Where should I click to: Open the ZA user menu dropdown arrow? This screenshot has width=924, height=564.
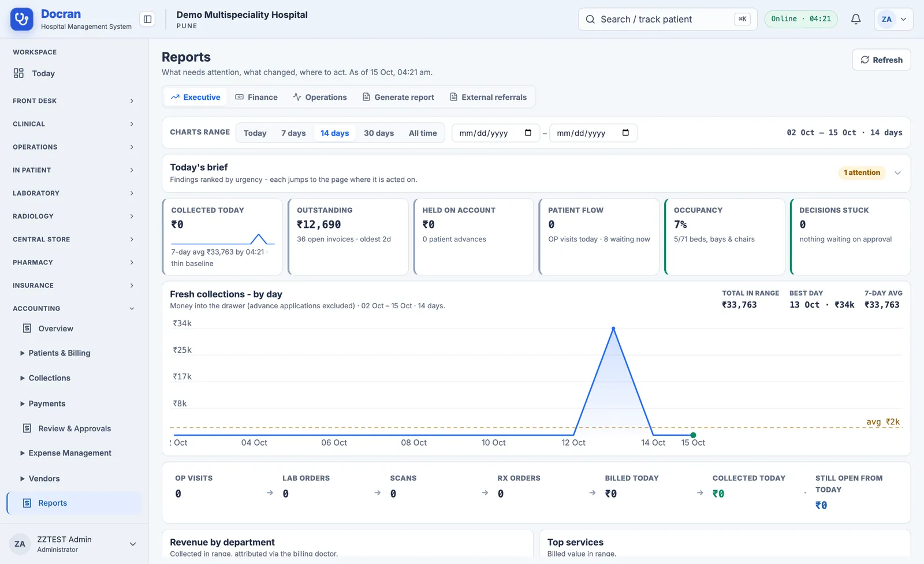(x=904, y=19)
